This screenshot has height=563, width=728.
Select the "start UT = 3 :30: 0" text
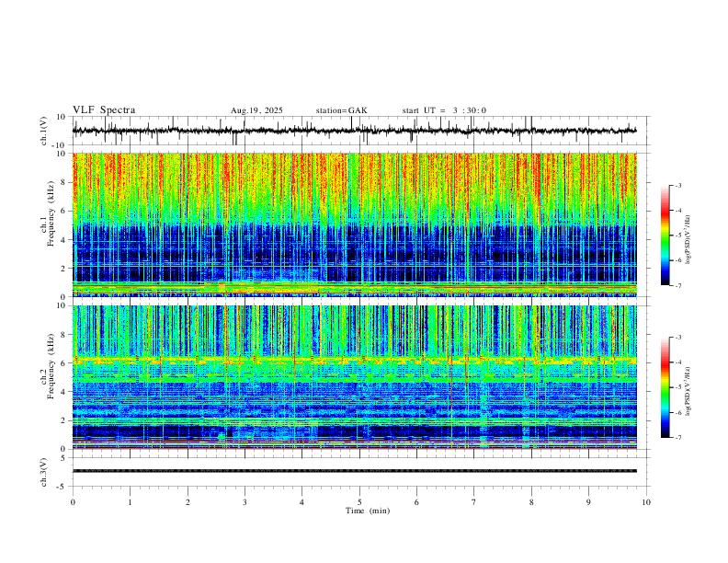[444, 110]
